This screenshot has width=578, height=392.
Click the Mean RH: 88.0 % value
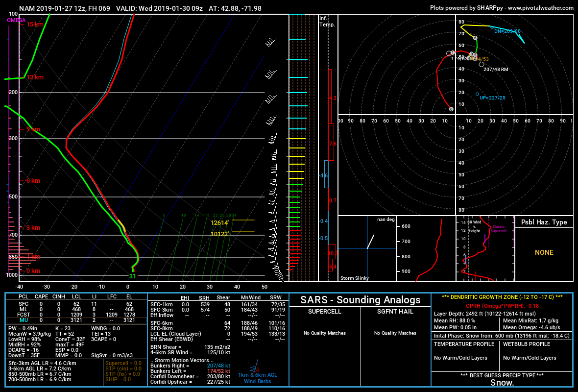tap(455, 321)
